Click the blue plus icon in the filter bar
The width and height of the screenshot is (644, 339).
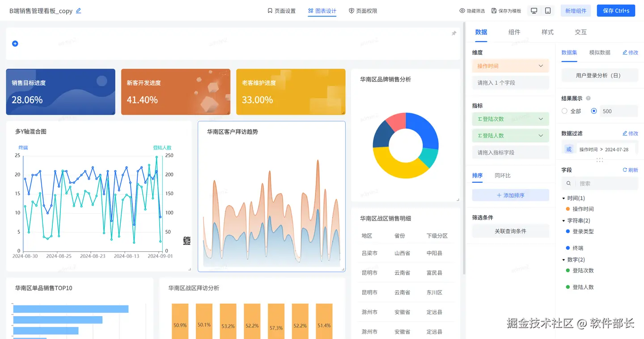[x=15, y=43]
